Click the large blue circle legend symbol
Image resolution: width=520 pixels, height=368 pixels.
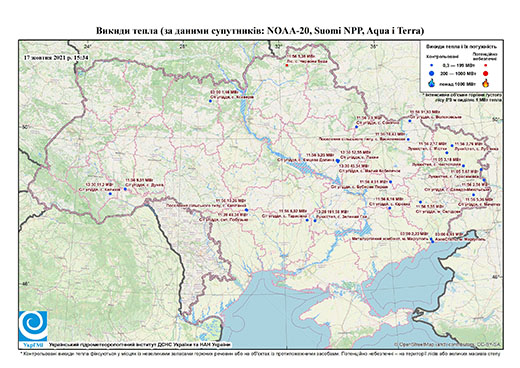[432, 73]
